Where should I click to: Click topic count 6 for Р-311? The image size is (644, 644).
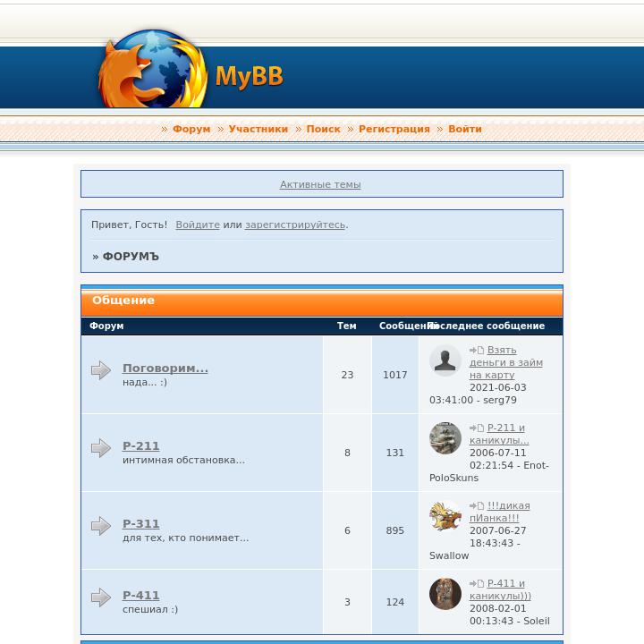click(x=347, y=530)
